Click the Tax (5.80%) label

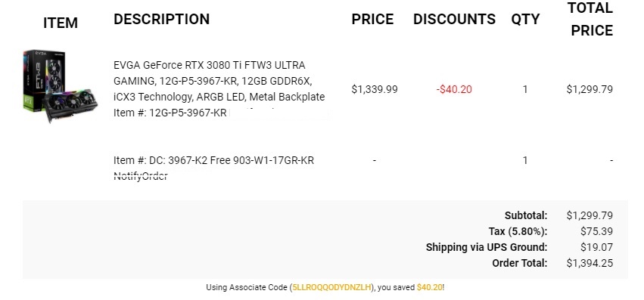pos(518,231)
